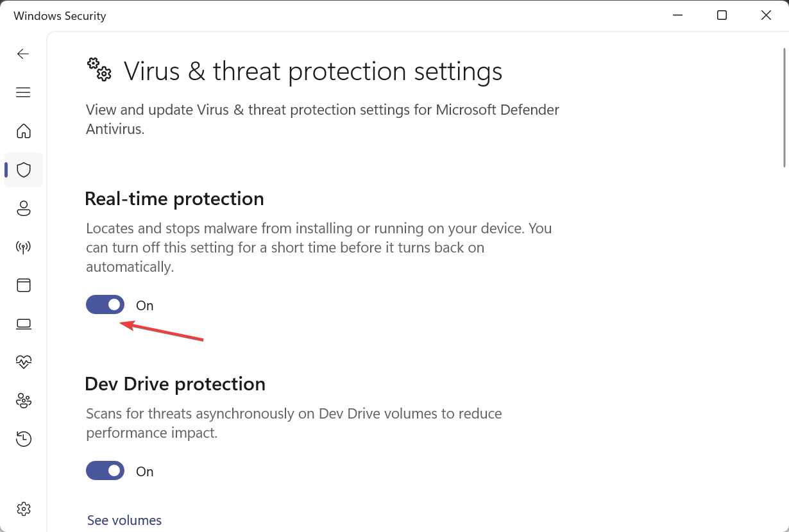Open the hamburger navigation menu
Viewport: 789px width, 532px height.
tap(23, 92)
